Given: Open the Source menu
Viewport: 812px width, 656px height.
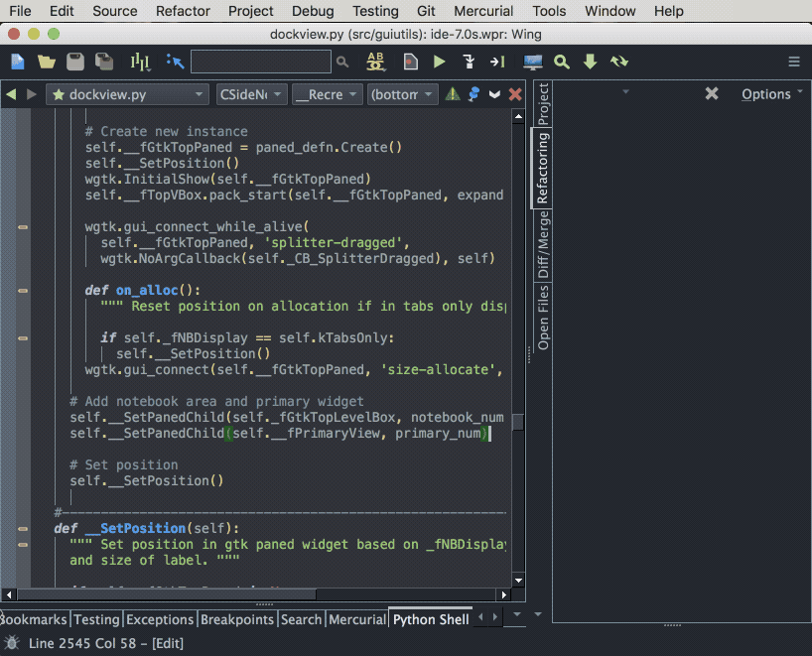Looking at the screenshot, I should pyautogui.click(x=115, y=11).
